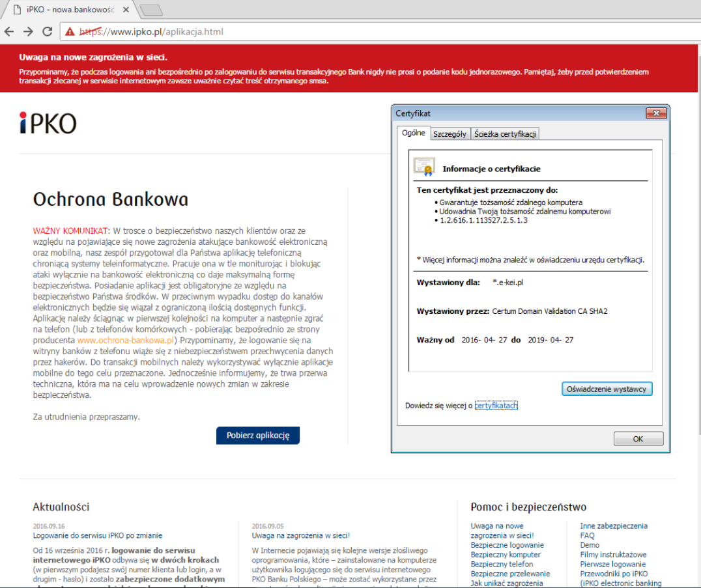Go back using browser back arrow
Screen dimensions: 701x588
(x=9, y=32)
